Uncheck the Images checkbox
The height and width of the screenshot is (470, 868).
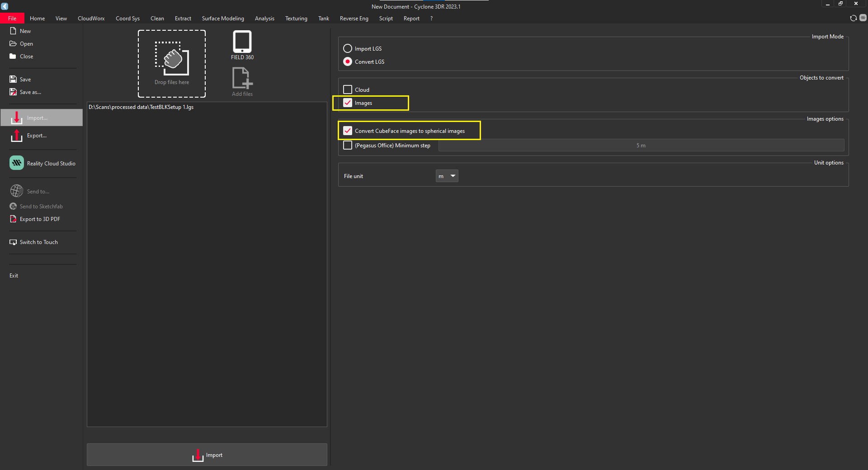click(x=348, y=103)
